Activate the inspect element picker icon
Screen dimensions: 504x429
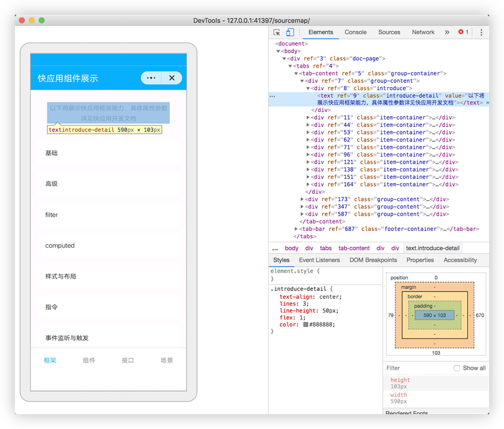tap(277, 33)
